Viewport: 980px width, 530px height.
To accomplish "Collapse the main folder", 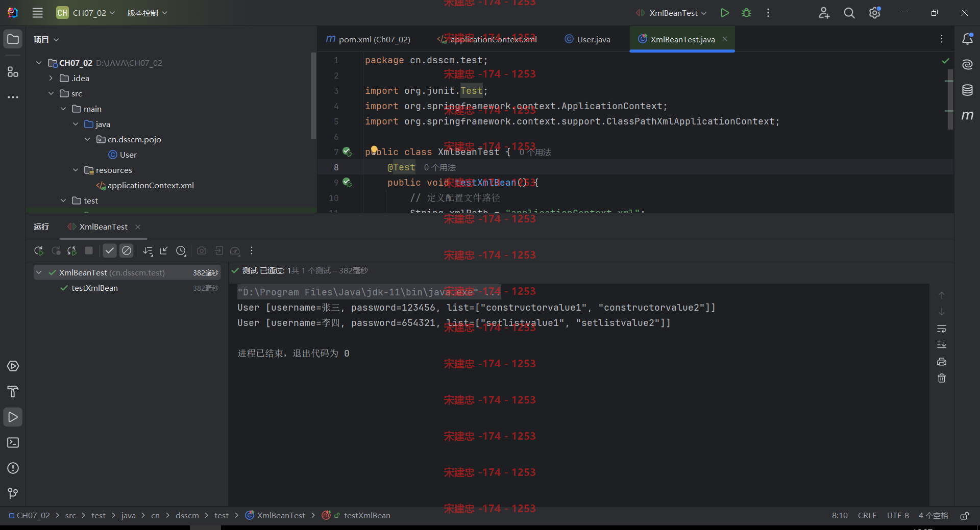I will (63, 109).
